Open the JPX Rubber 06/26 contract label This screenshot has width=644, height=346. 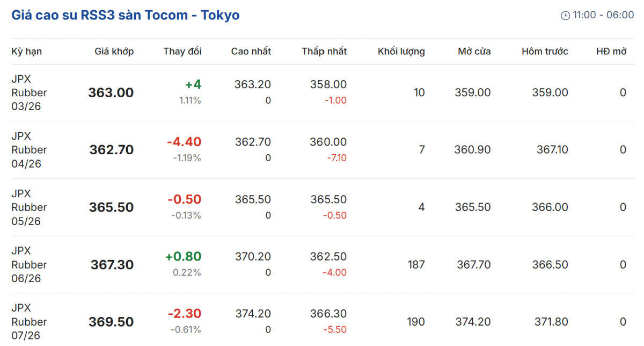29,264
